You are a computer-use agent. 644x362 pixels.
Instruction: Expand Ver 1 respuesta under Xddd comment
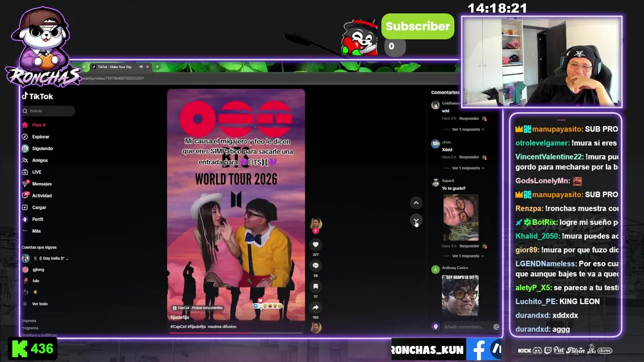point(468,168)
